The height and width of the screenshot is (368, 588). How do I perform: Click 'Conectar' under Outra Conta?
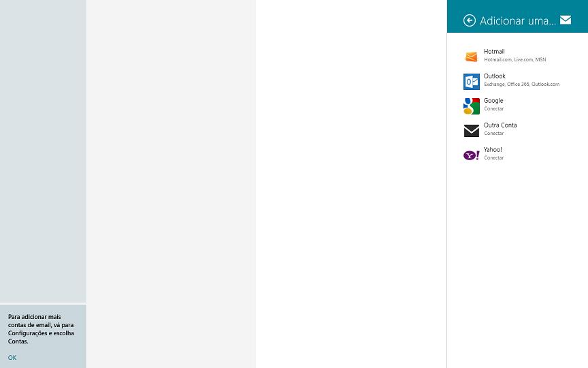click(493, 134)
